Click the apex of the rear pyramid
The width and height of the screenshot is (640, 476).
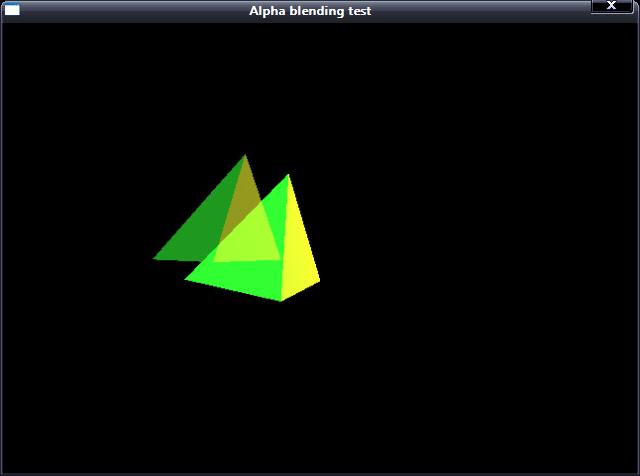(245, 155)
